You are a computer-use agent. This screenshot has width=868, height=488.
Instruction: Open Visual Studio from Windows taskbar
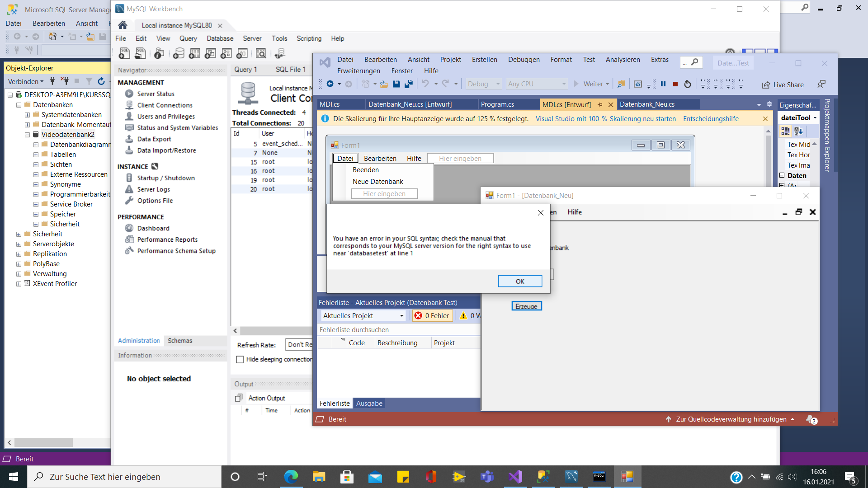[515, 477]
